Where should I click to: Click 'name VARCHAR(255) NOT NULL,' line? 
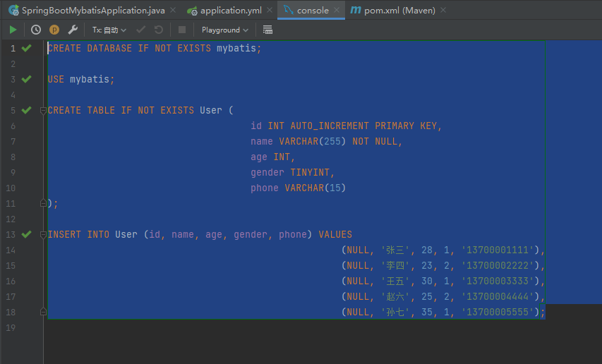(326, 142)
